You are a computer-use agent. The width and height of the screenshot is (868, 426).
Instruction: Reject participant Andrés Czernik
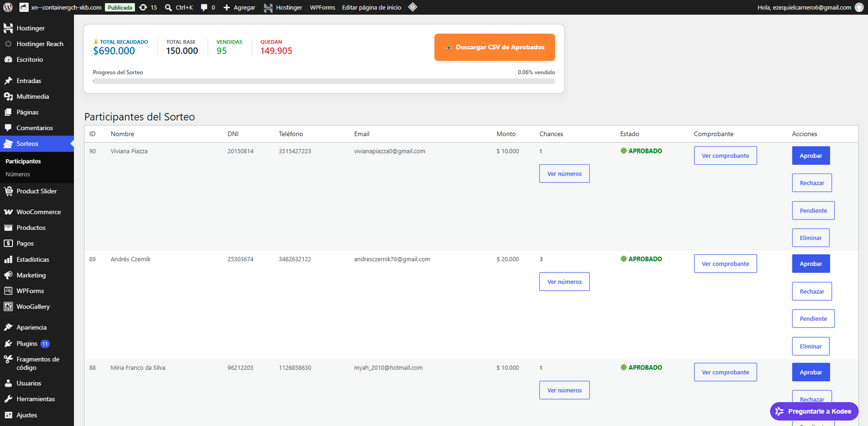point(812,292)
